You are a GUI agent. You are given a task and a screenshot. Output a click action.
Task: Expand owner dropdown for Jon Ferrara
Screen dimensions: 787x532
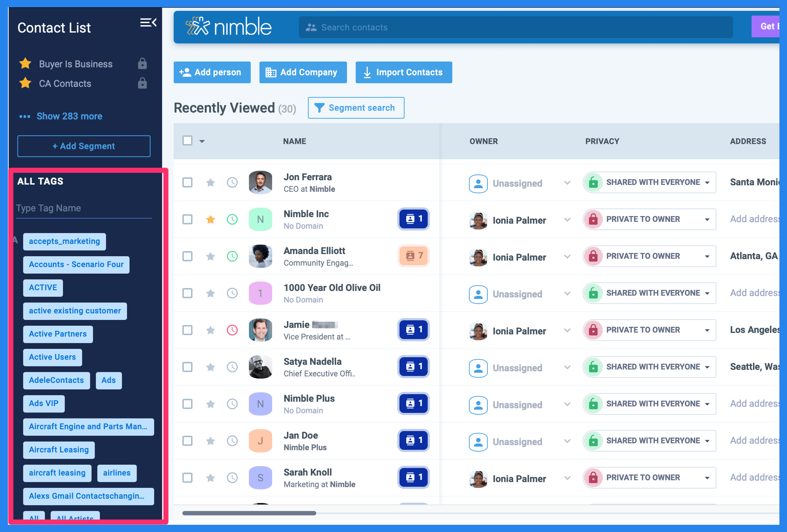click(567, 183)
